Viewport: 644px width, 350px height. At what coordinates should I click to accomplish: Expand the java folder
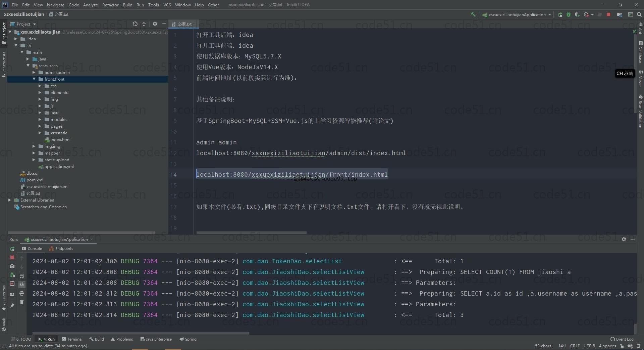click(x=28, y=59)
